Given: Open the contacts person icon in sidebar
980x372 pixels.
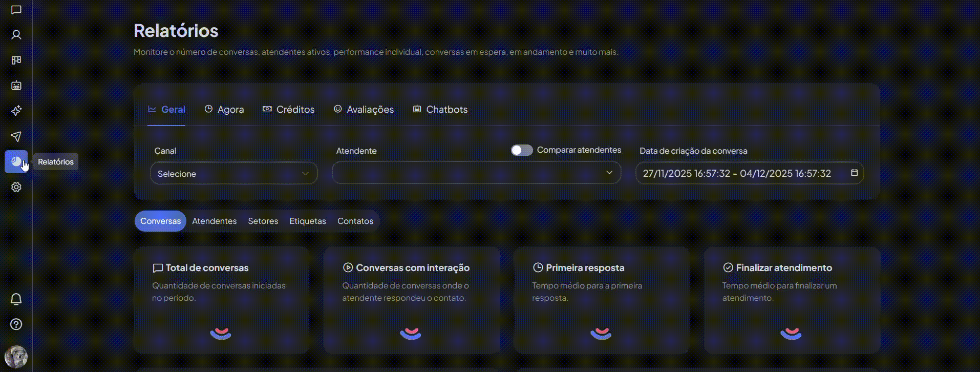Looking at the screenshot, I should pyautogui.click(x=16, y=35).
